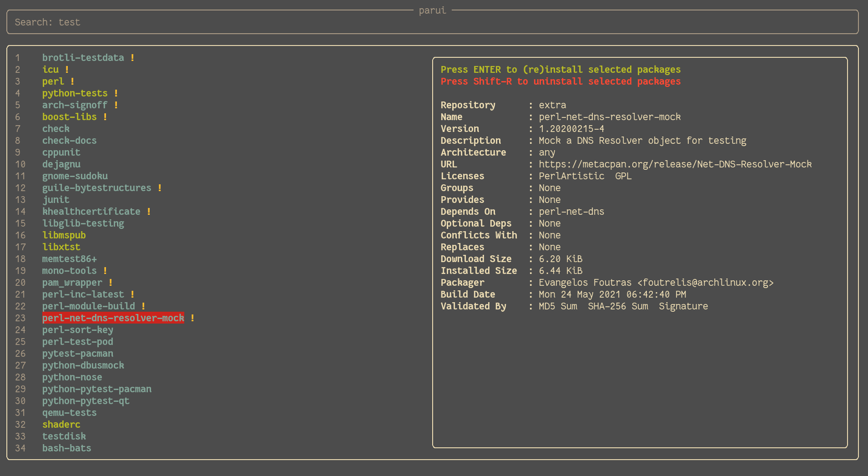Select pam_wrapper package row

72,283
